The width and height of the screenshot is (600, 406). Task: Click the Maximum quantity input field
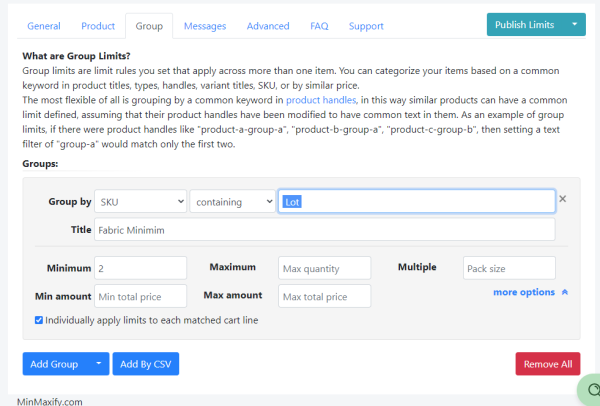click(325, 268)
